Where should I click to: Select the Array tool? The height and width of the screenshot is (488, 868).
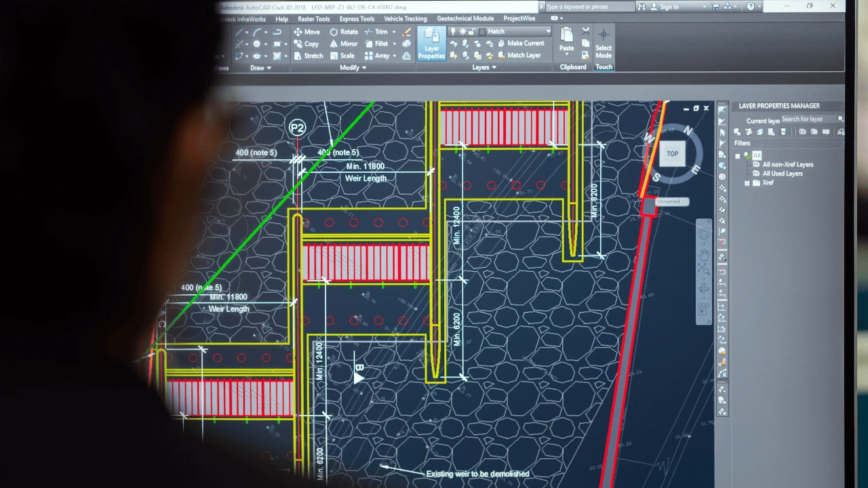[376, 56]
